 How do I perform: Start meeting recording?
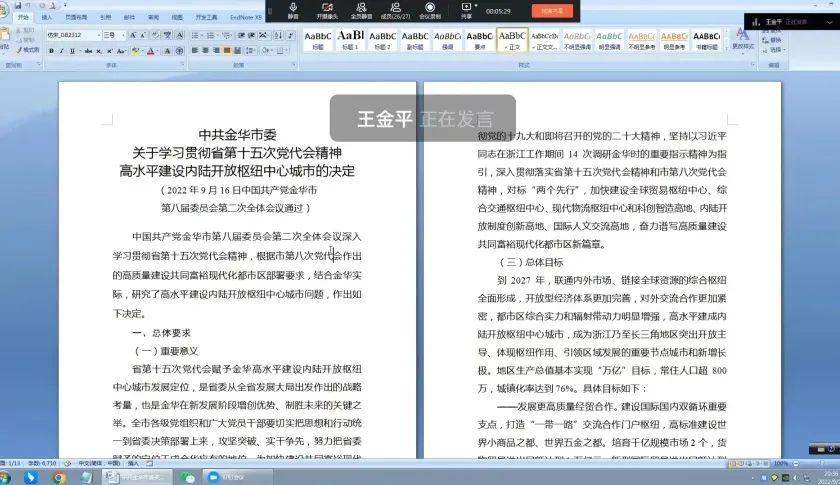coord(429,9)
